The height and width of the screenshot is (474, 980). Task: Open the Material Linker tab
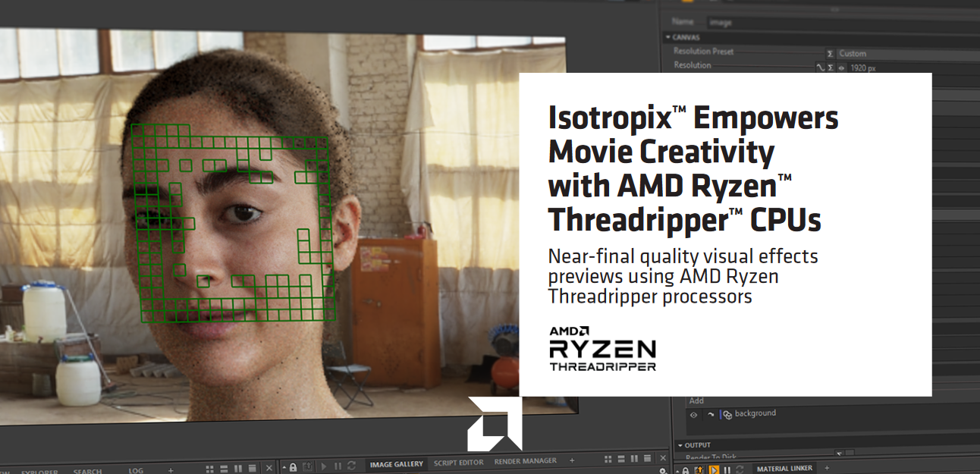coord(784,469)
